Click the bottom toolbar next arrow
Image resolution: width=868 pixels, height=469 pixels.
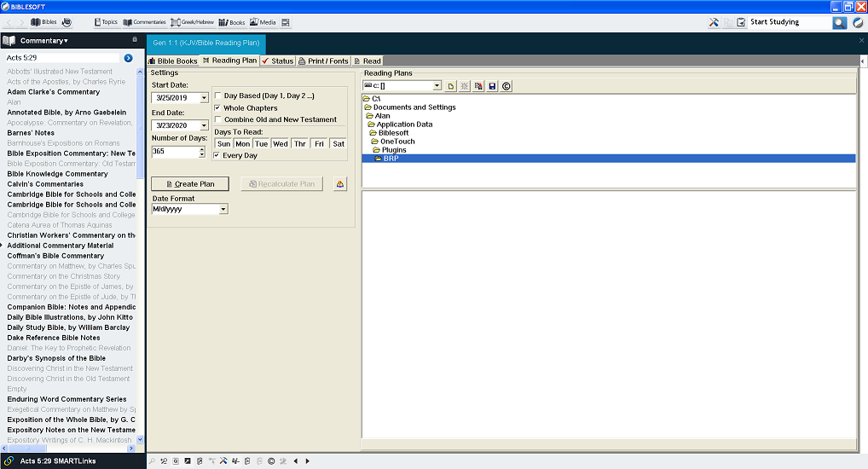coord(307,460)
